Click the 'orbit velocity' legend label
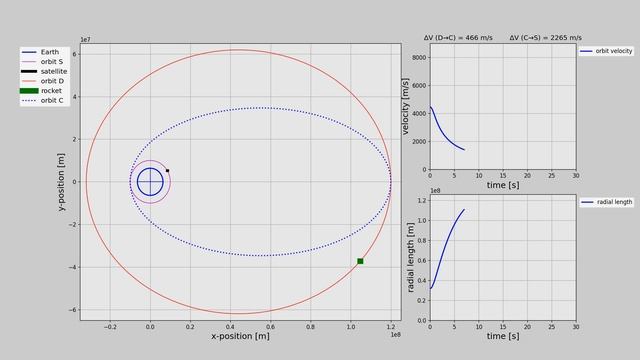The width and height of the screenshot is (640, 360). [613, 51]
